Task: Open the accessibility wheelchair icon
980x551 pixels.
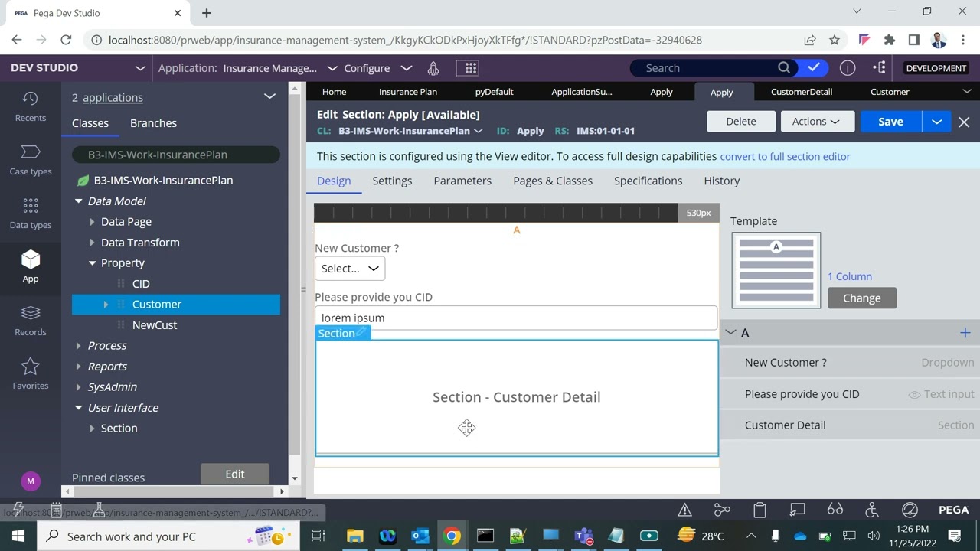Action: click(x=872, y=510)
